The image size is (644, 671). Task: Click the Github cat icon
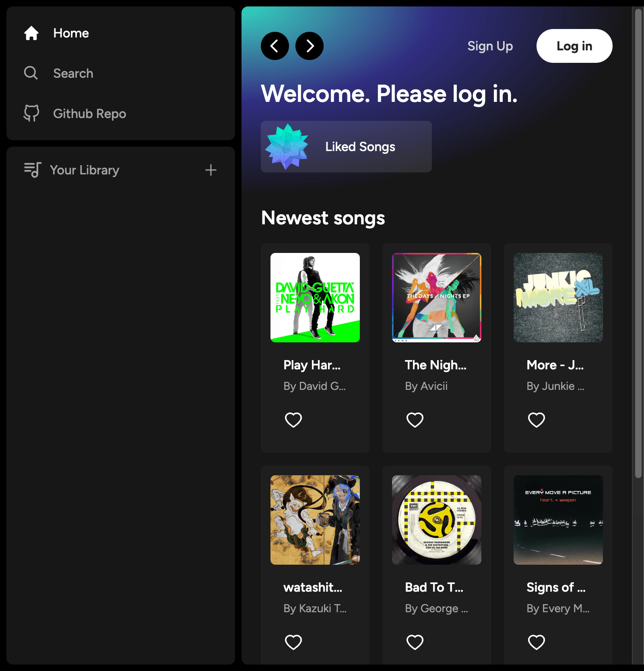[31, 113]
